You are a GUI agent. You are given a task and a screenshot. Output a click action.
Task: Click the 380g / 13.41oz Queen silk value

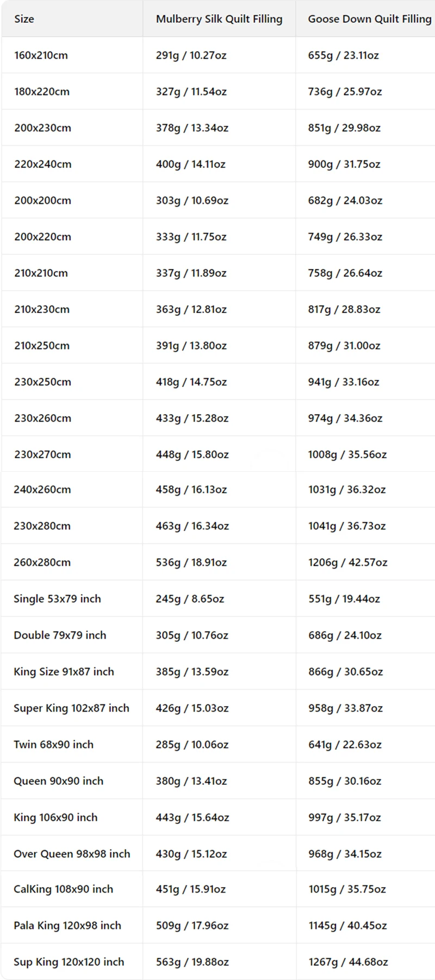(191, 781)
